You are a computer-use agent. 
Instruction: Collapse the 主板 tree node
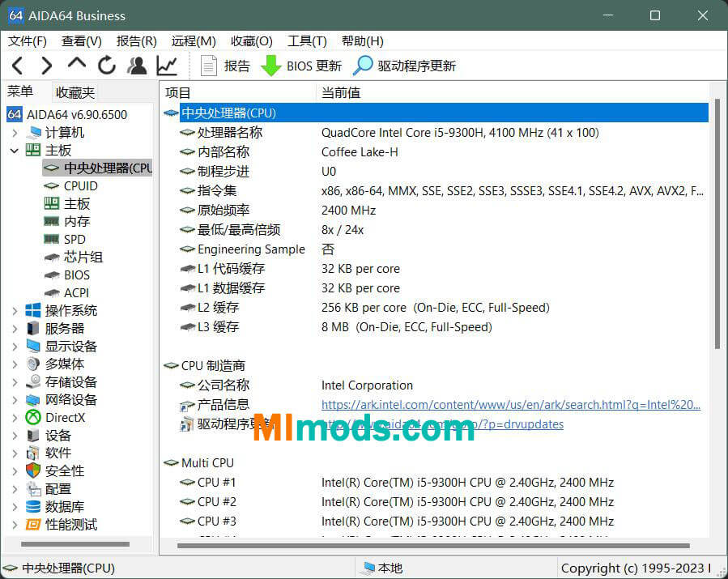(15, 151)
